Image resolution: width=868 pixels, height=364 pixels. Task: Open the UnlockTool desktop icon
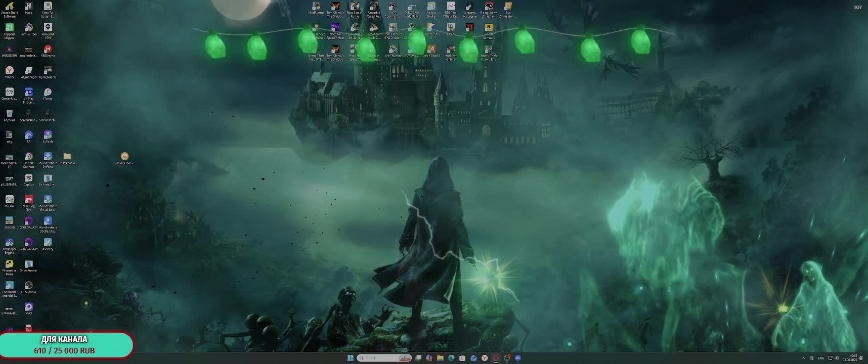124,159
